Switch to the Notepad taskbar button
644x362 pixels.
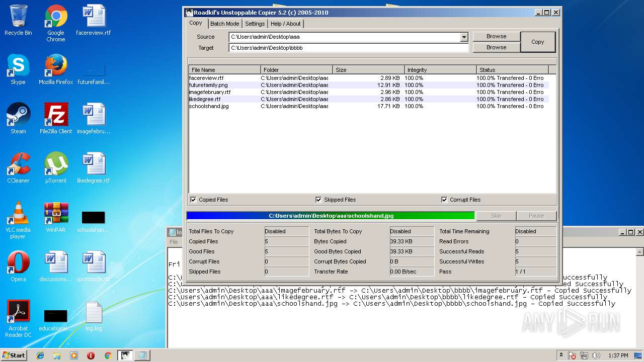[142, 355]
